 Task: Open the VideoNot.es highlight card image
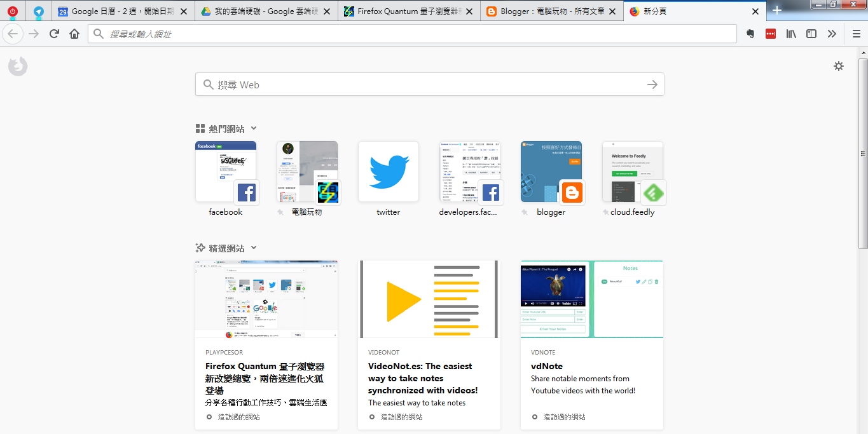pyautogui.click(x=429, y=299)
